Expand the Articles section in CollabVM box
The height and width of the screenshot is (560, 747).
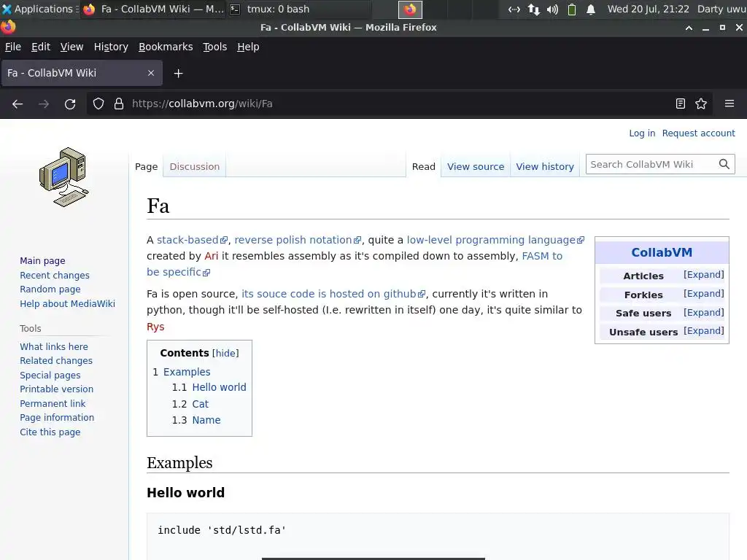704,275
